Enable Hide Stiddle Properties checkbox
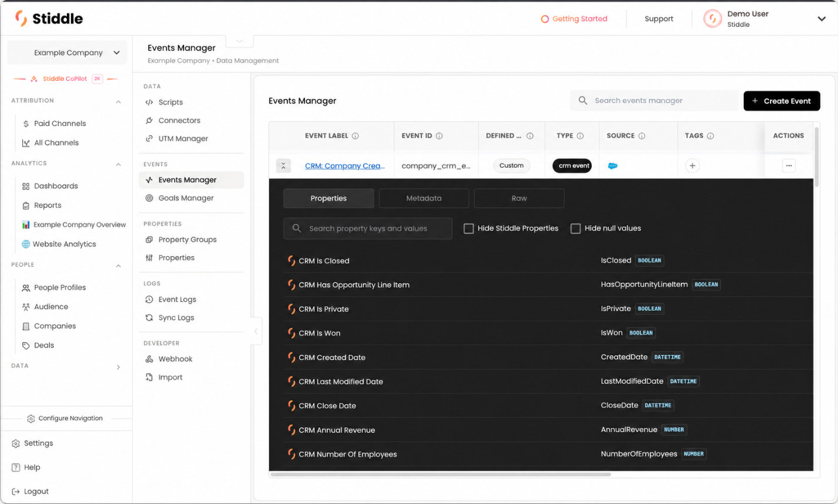This screenshot has width=838, height=504. 469,229
